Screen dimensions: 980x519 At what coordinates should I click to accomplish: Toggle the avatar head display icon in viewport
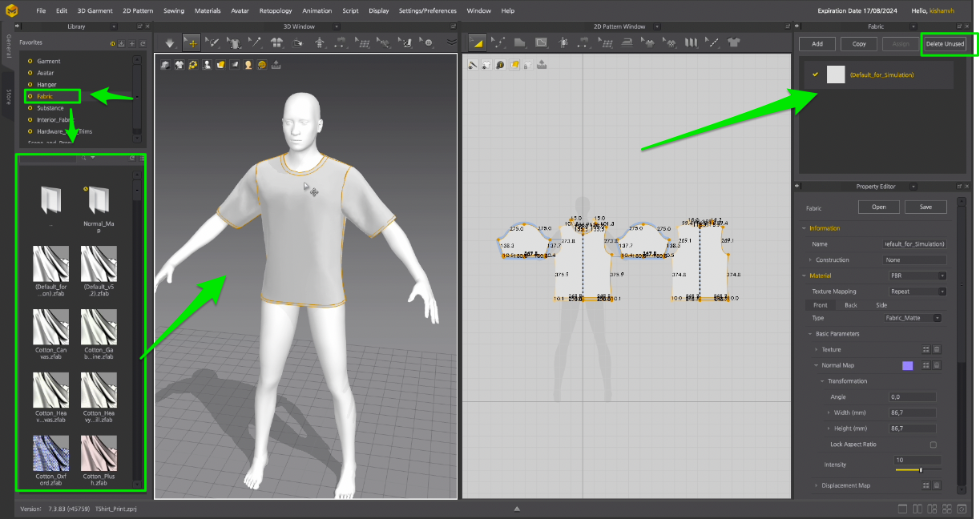pyautogui.click(x=248, y=65)
